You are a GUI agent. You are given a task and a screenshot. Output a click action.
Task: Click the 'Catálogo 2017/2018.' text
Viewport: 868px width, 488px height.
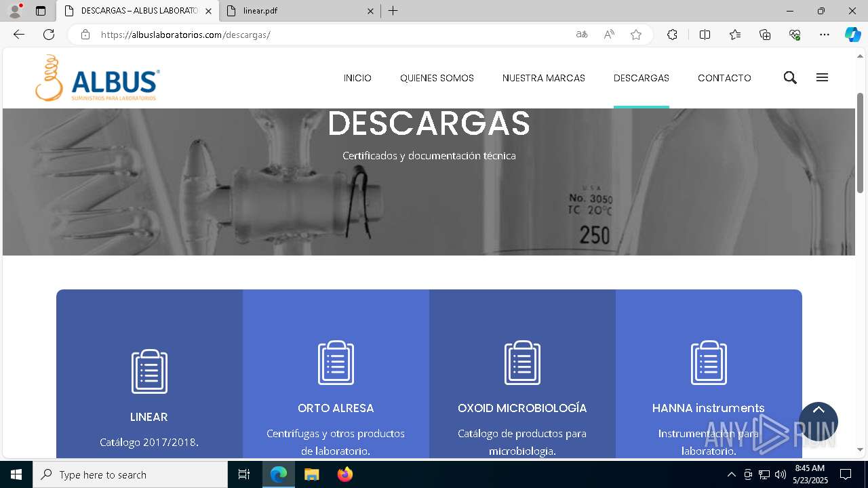click(x=149, y=442)
